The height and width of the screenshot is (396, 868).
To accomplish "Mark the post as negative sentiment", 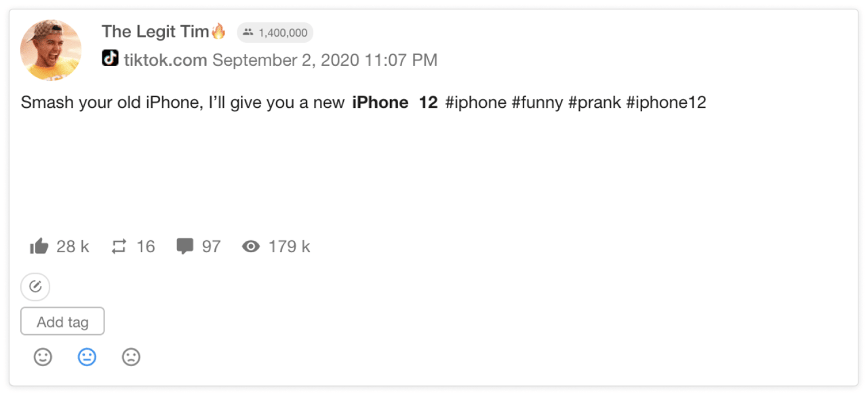I will point(131,357).
